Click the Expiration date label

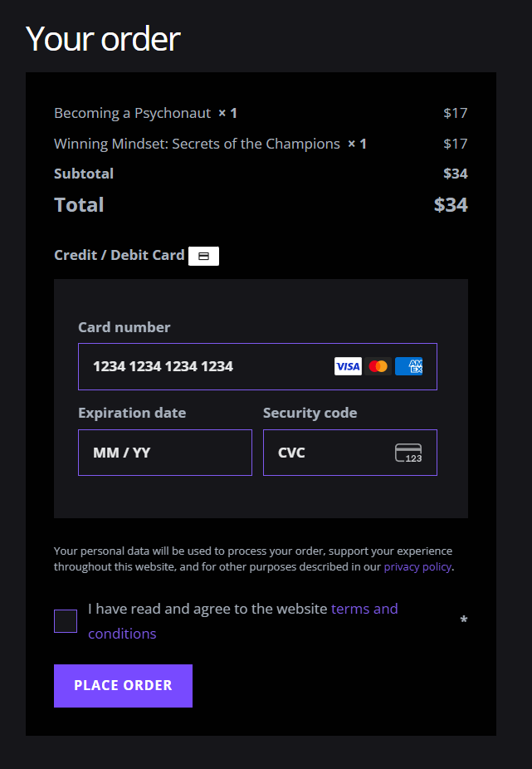[132, 413]
